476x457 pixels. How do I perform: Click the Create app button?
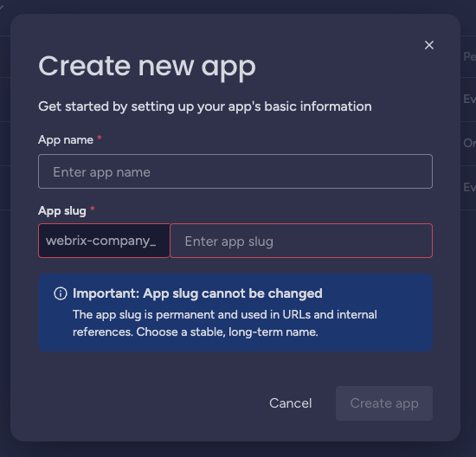(x=384, y=403)
